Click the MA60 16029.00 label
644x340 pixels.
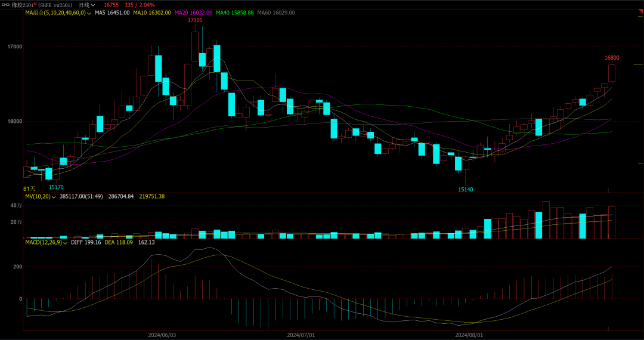click(276, 13)
